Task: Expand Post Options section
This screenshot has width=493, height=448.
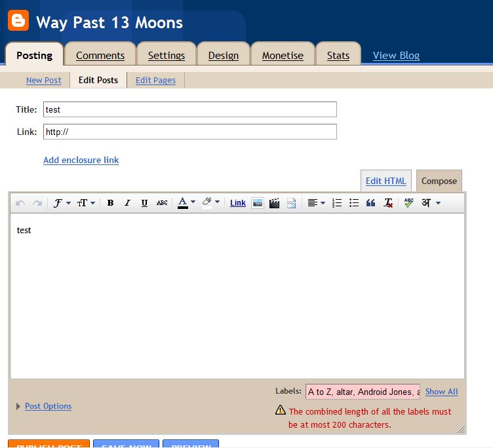Action: (48, 406)
